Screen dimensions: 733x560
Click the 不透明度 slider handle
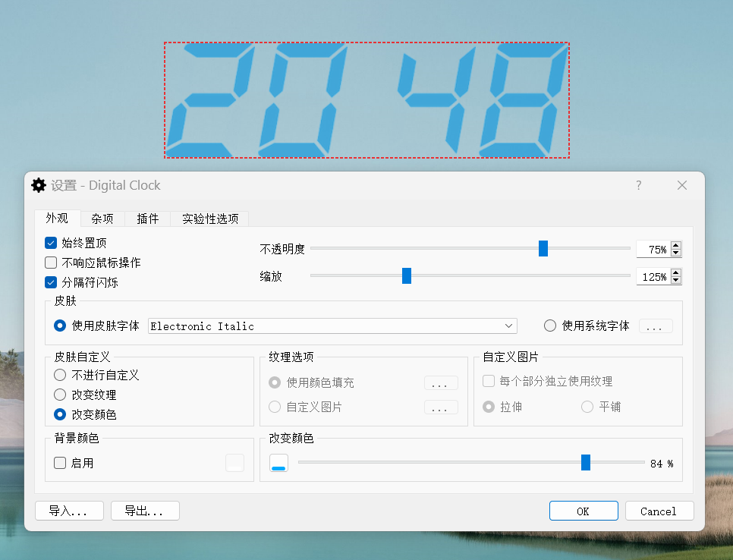point(543,248)
